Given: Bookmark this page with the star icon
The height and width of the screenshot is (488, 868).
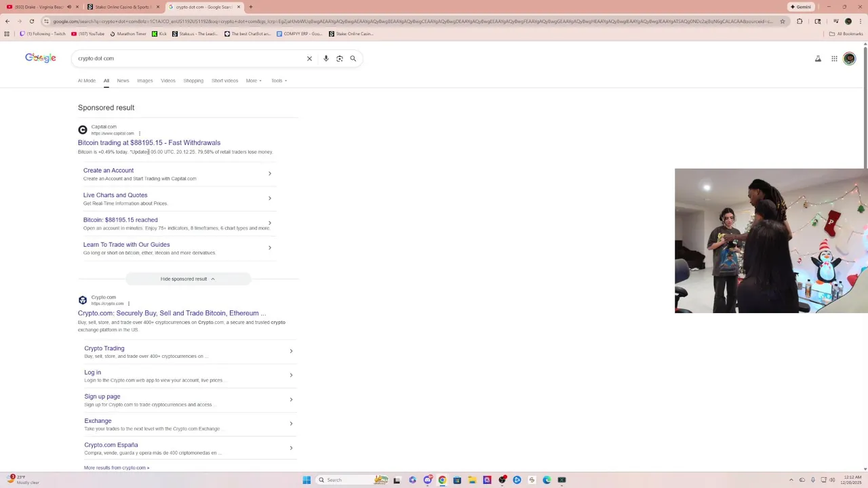Looking at the screenshot, I should point(783,21).
